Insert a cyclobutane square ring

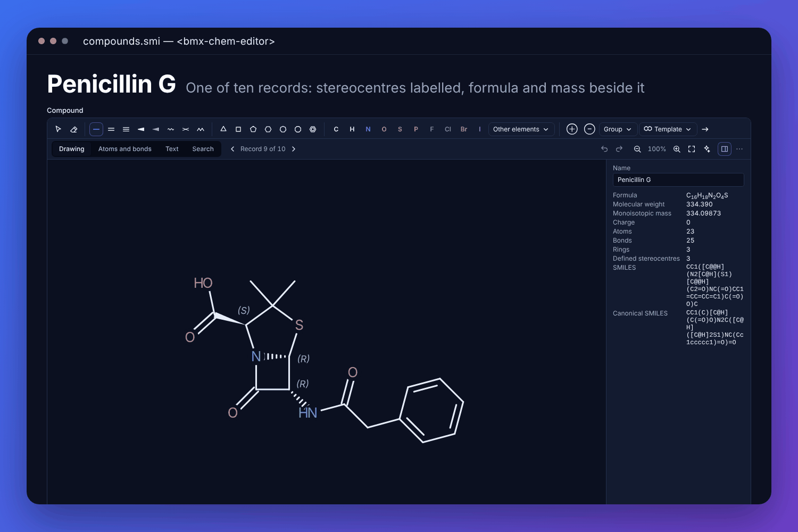pos(238,129)
